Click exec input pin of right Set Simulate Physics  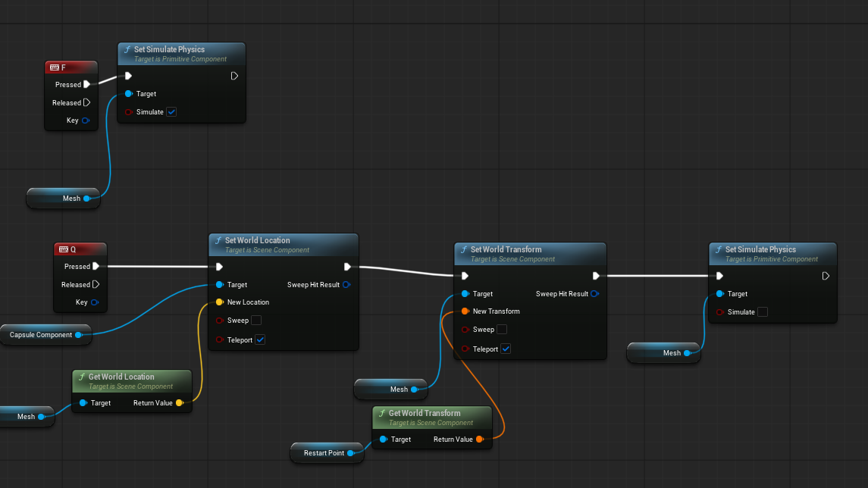[719, 276]
